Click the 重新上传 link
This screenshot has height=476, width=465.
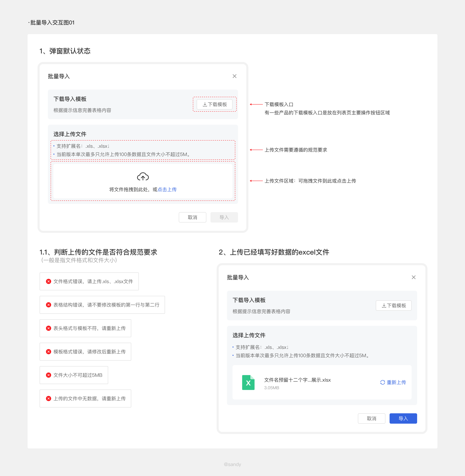pyautogui.click(x=396, y=382)
